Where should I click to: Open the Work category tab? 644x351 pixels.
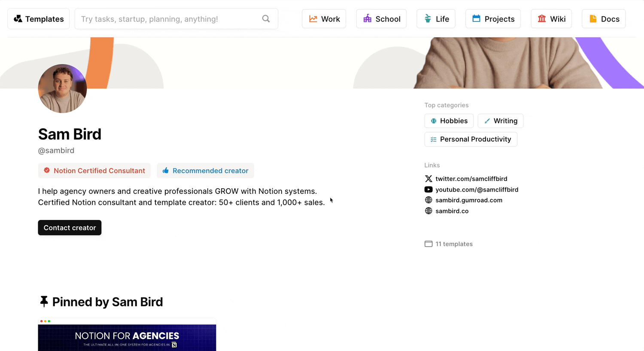point(324,19)
